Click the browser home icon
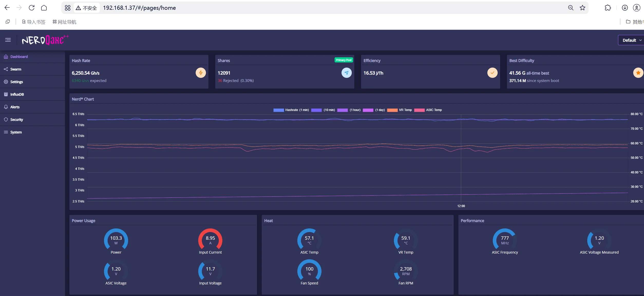644x296 pixels. (44, 8)
